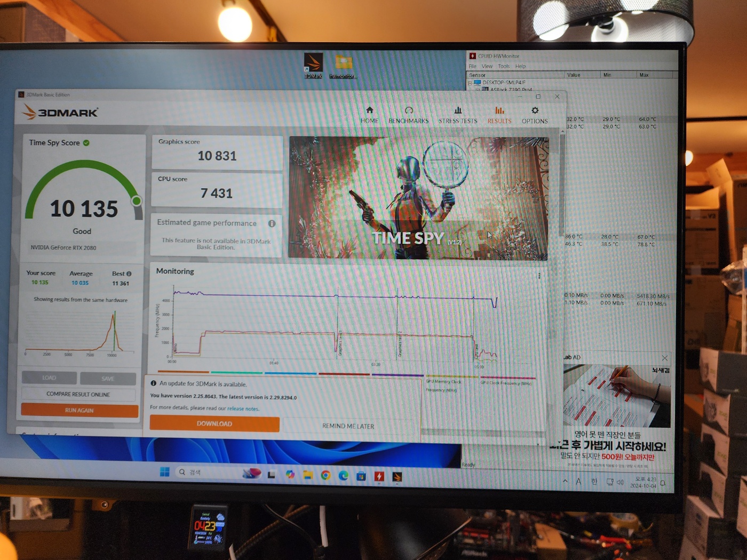Image resolution: width=747 pixels, height=560 pixels.
Task: Open Microsoft Store from the taskbar
Action: (x=361, y=476)
